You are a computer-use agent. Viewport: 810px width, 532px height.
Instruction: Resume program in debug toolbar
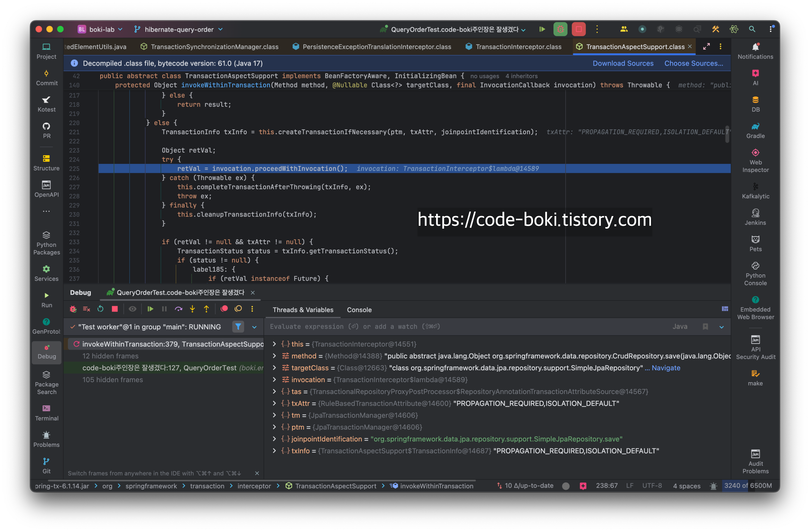click(x=150, y=309)
